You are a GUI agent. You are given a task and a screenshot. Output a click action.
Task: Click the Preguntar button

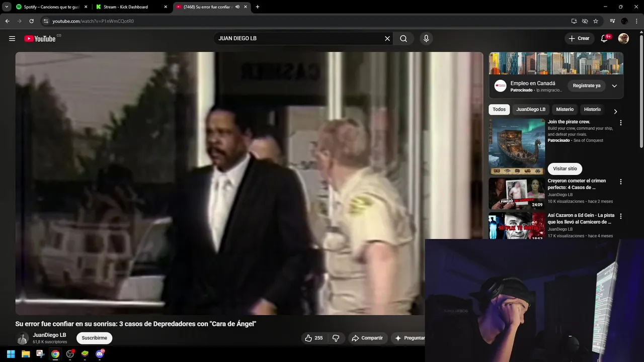[x=408, y=338]
